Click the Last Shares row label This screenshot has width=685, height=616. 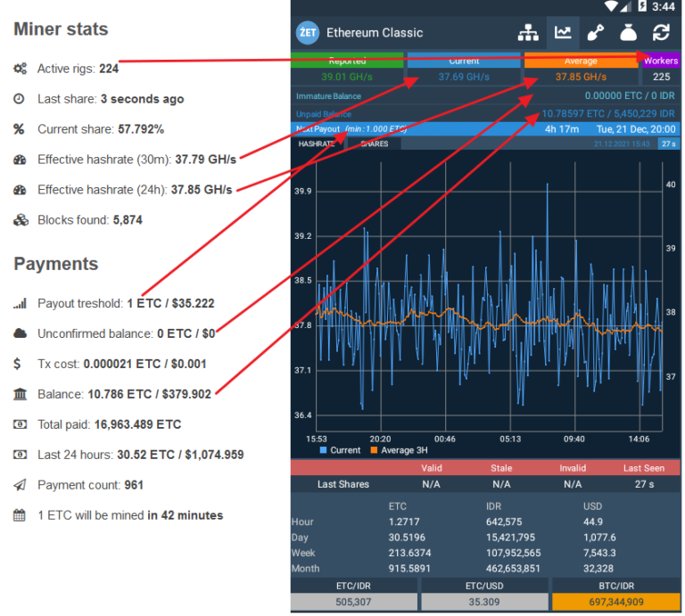pyautogui.click(x=343, y=484)
